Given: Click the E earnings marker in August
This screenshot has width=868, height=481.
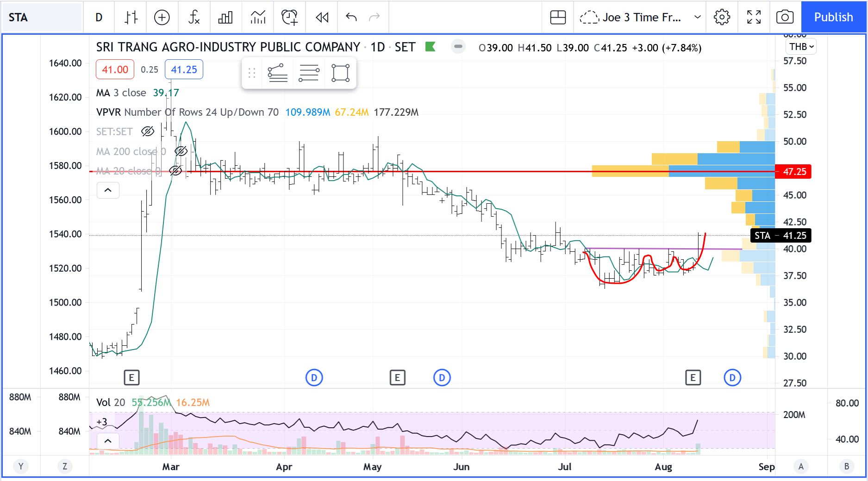Looking at the screenshot, I should 693,378.
